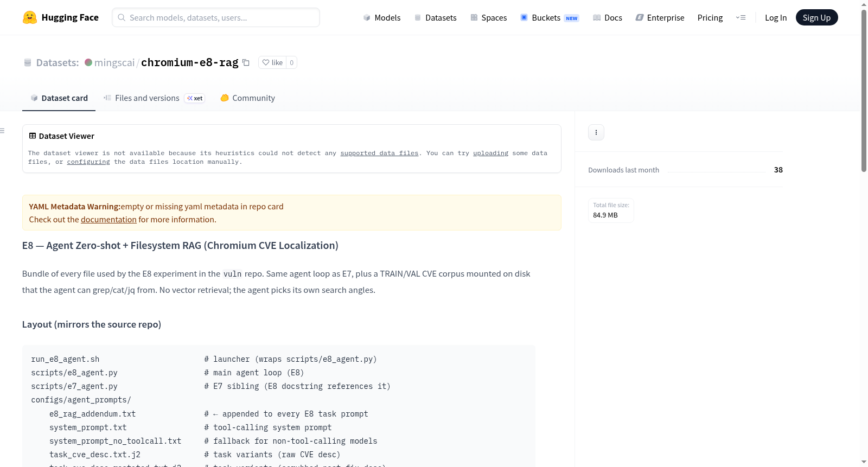
Task: Go to Datasets in the top navigation
Action: 435,17
